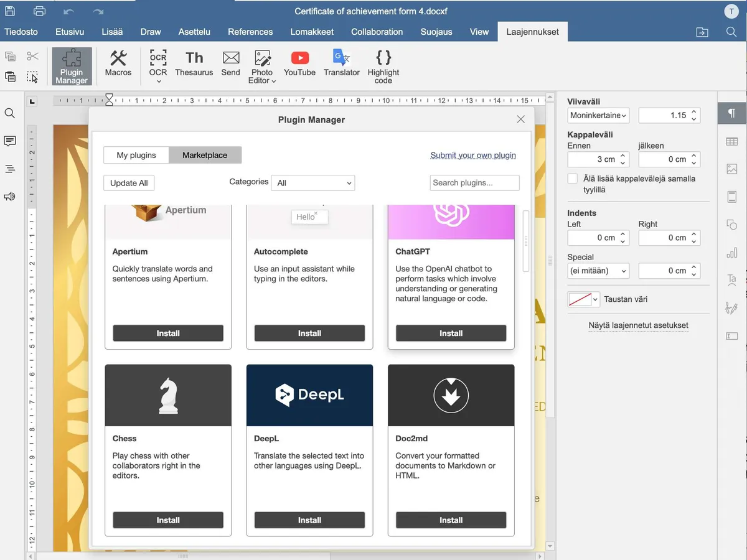The image size is (747, 560).
Task: Click the Search plugins input field
Action: tap(474, 183)
